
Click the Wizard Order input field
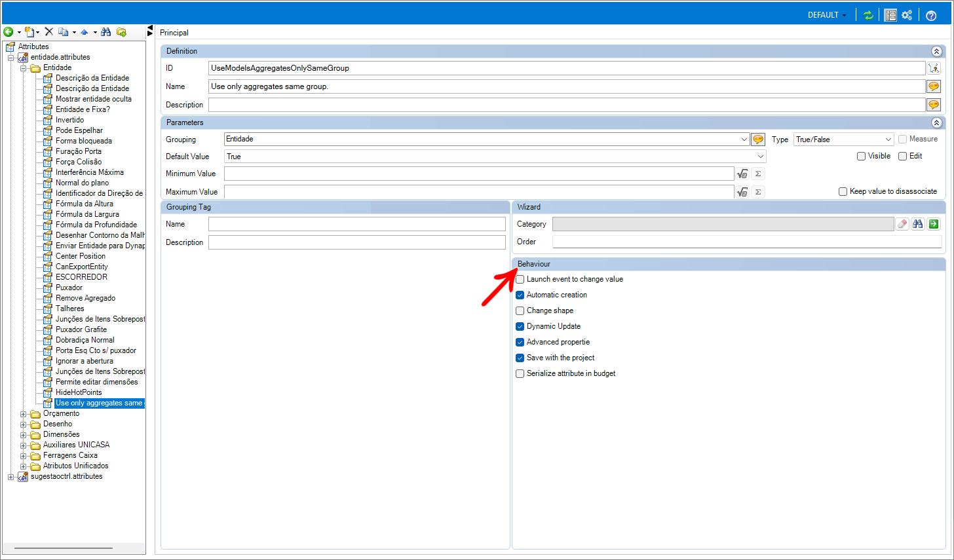[x=746, y=242]
